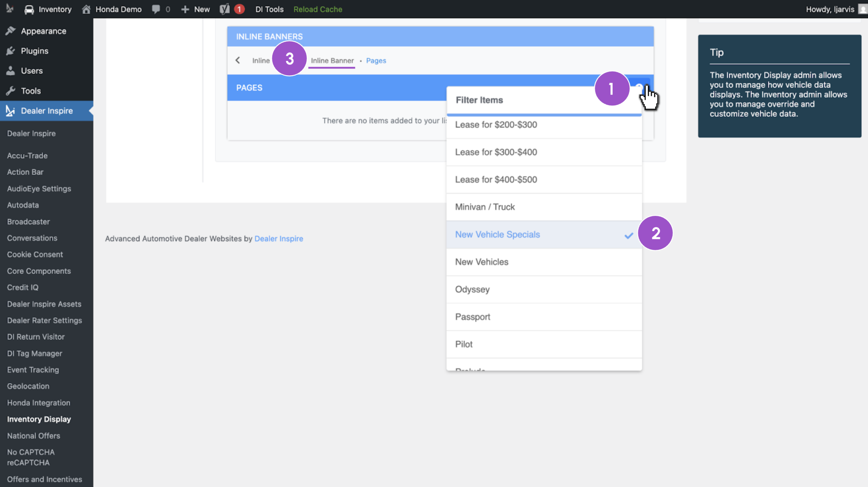
Task: Open Honda Demo site link
Action: pyautogui.click(x=112, y=9)
